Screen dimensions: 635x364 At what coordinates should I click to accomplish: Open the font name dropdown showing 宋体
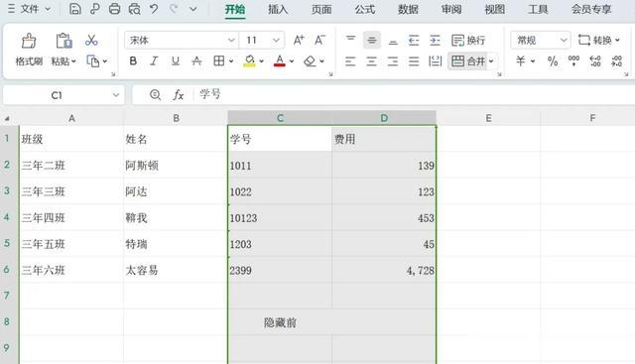pyautogui.click(x=181, y=40)
